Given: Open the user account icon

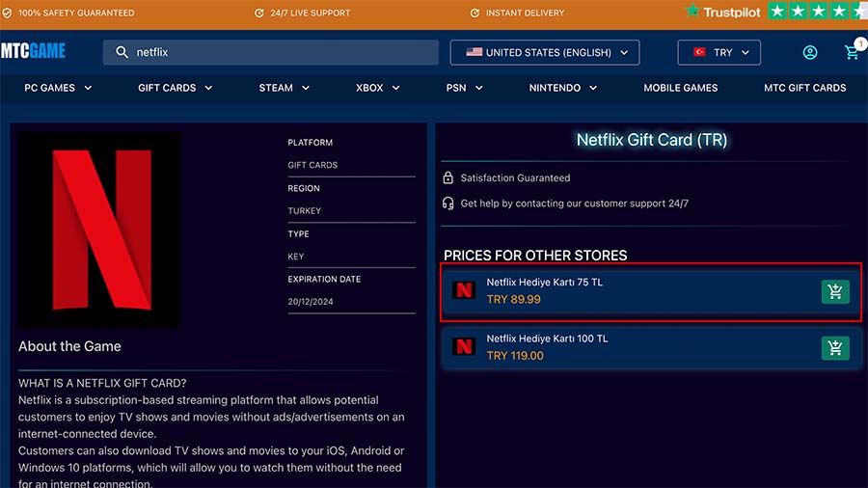Looking at the screenshot, I should point(810,52).
